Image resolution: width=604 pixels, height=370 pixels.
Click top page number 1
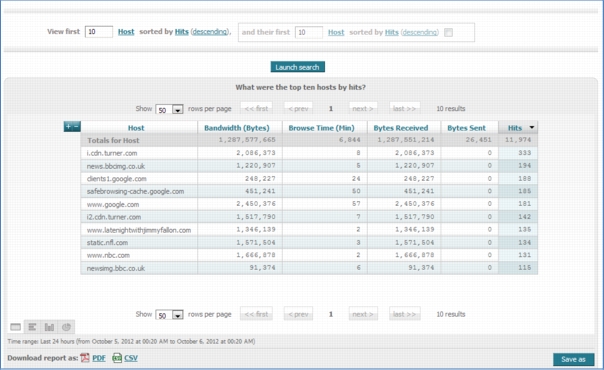click(x=331, y=109)
